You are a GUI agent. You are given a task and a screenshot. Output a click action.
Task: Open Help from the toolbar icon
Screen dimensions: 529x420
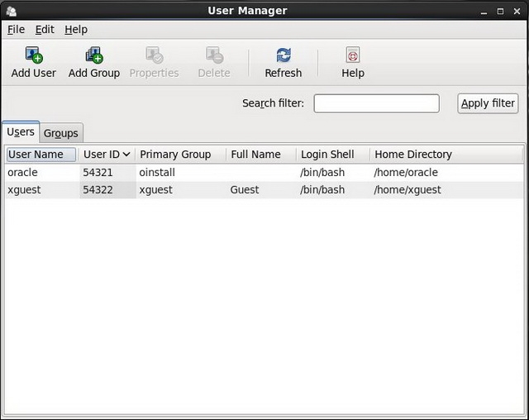click(353, 56)
